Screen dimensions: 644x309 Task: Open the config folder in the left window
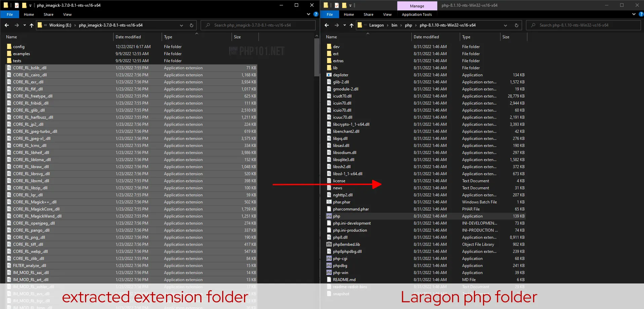(19, 46)
